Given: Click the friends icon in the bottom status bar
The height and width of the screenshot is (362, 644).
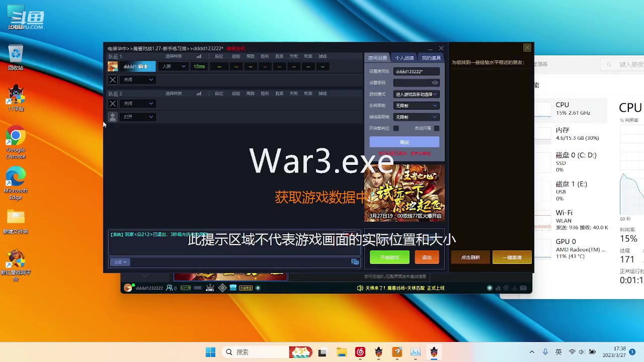Looking at the screenshot, I should (170, 288).
